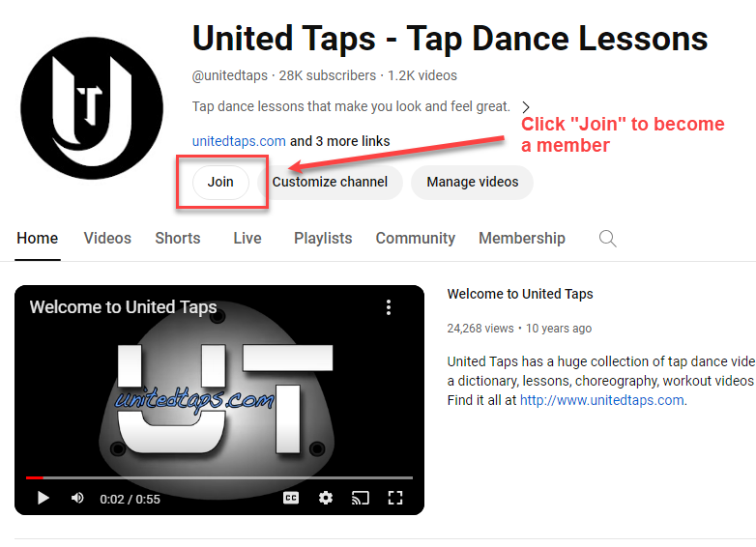The image size is (756, 547).
Task: Expand "and 3 more links" list
Action: pos(340,141)
